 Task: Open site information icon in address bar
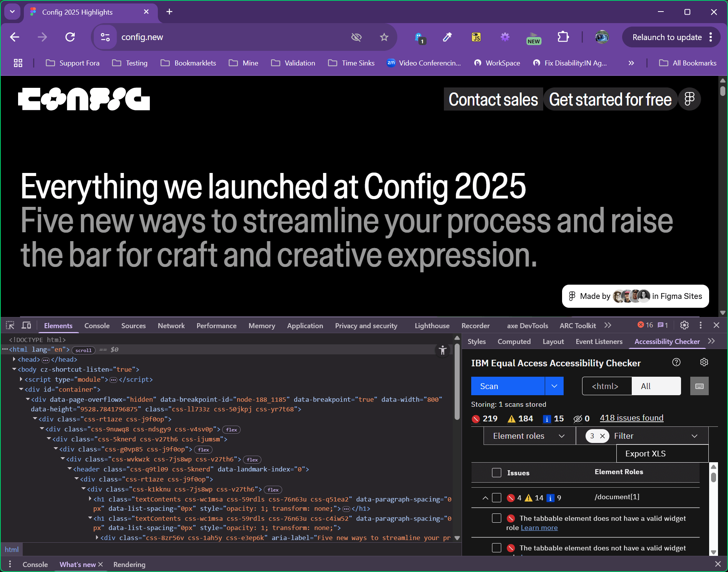coord(105,37)
